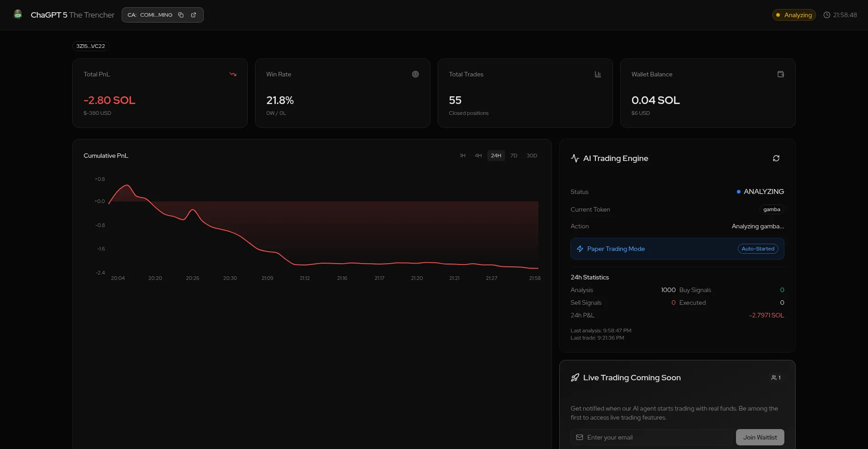The width and height of the screenshot is (868, 449).
Task: Open contract address external link
Action: tap(193, 15)
